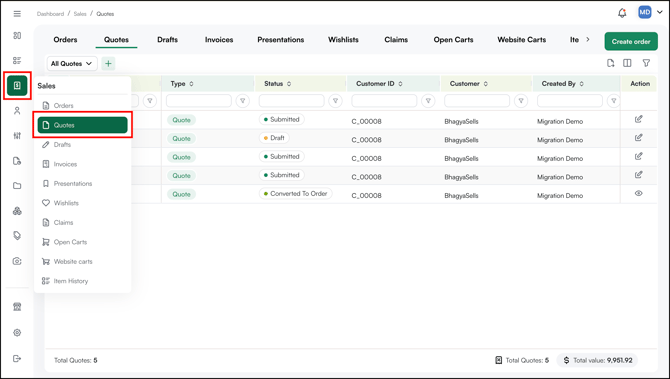Image resolution: width=670 pixels, height=379 pixels.
Task: Edit the first Submitted quote row
Action: [x=638, y=119]
